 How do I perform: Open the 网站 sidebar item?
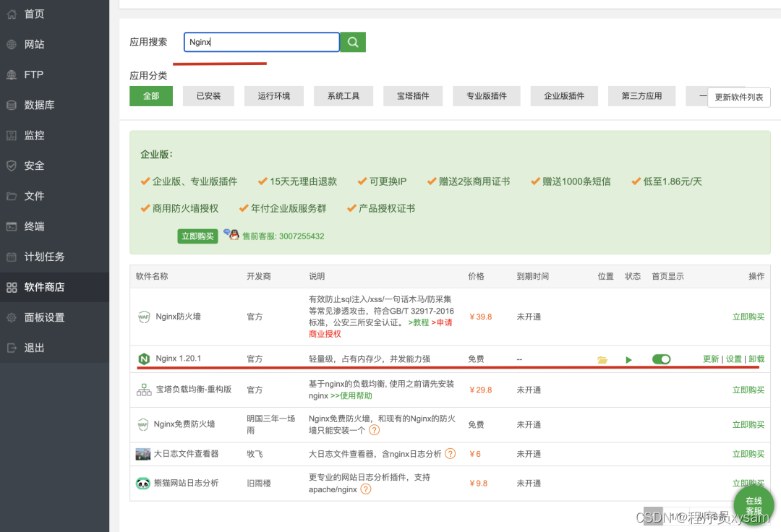[54, 44]
